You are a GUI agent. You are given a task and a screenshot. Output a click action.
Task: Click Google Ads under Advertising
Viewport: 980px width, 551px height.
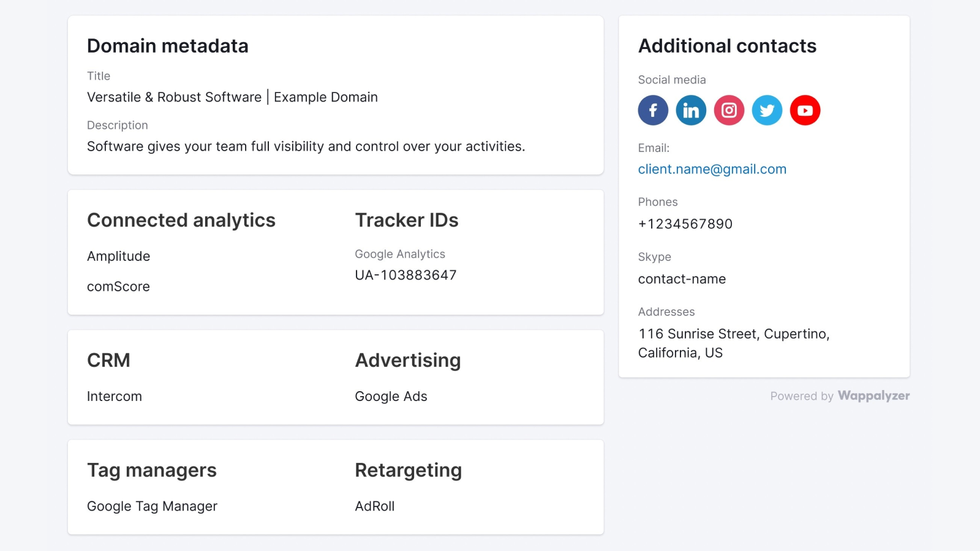390,396
